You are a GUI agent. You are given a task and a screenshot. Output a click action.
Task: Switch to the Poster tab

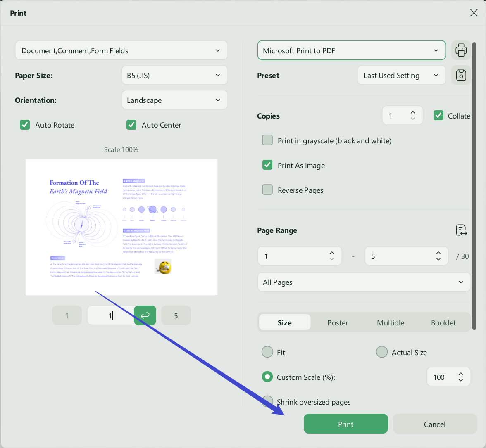(x=338, y=322)
